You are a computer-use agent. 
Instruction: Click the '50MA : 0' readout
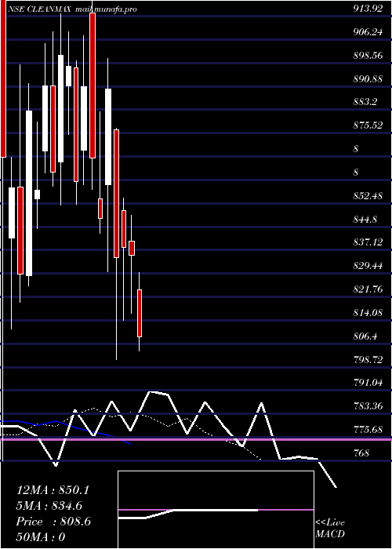(41, 537)
